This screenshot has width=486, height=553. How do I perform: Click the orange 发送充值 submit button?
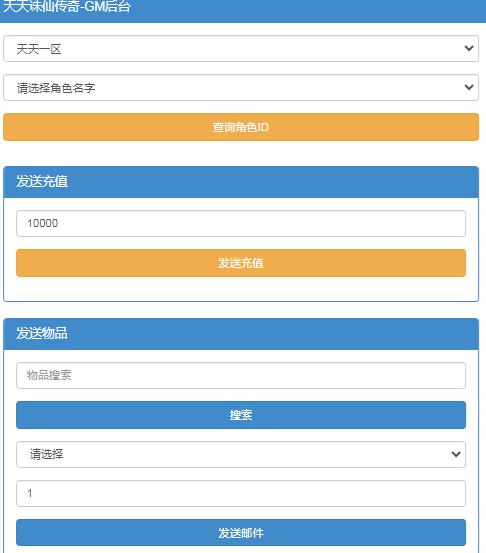(241, 263)
